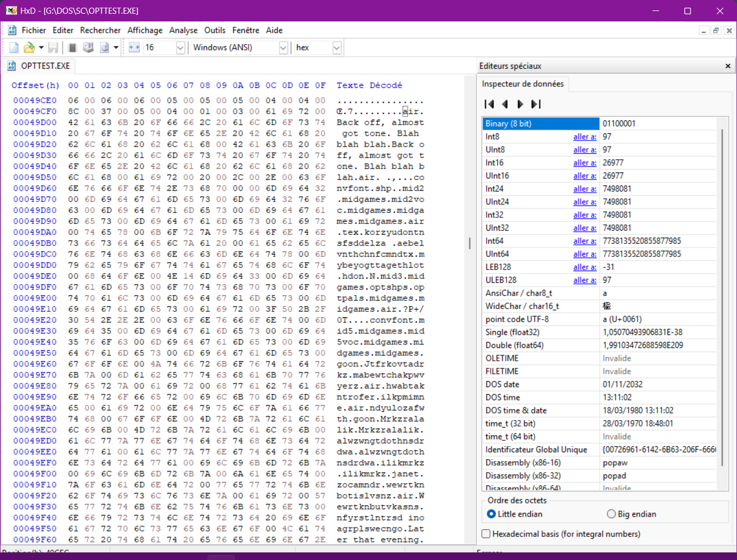Image resolution: width=737 pixels, height=560 pixels.
Task: Click the Offset(h) column header
Action: point(35,86)
